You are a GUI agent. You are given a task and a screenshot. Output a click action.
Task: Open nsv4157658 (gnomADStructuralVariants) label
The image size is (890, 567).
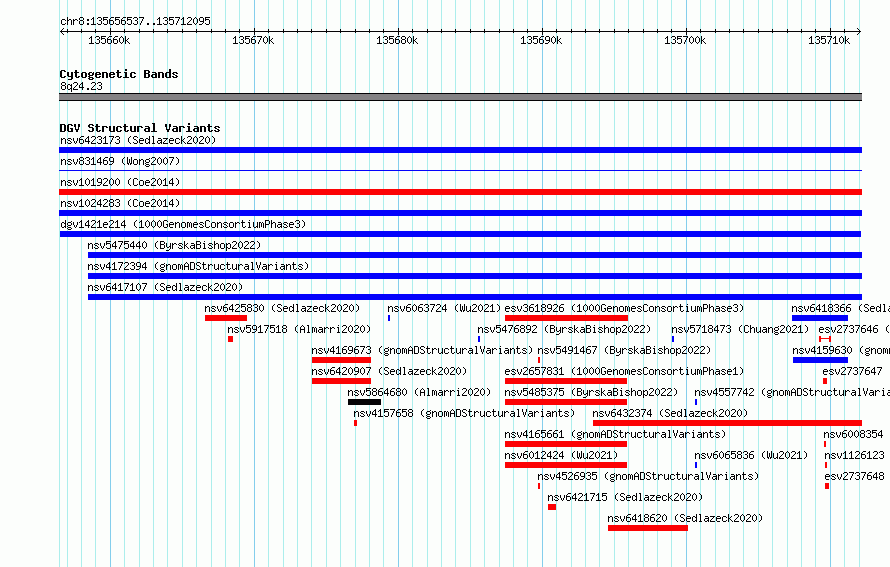pyautogui.click(x=464, y=413)
